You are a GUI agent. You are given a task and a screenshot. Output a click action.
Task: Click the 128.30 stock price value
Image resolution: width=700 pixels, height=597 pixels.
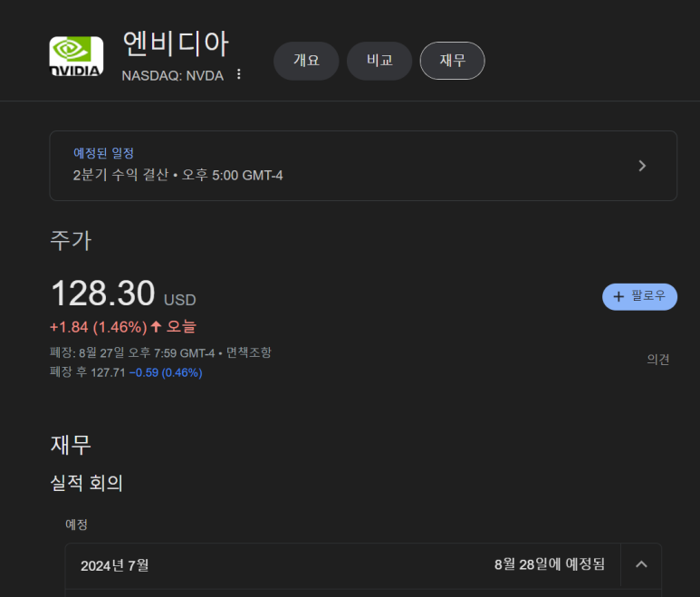pos(103,294)
